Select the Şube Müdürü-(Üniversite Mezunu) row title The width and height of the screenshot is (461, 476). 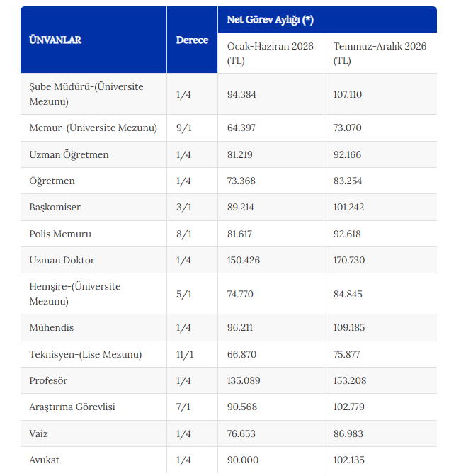point(86,94)
